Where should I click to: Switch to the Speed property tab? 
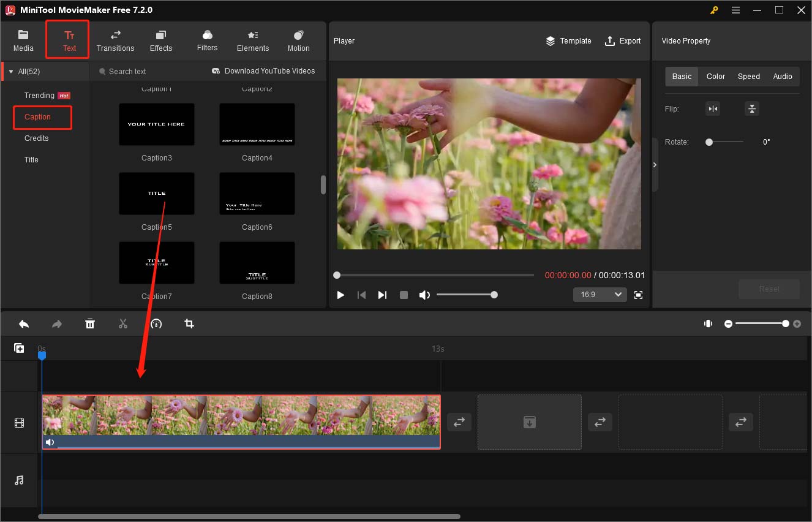click(x=748, y=77)
